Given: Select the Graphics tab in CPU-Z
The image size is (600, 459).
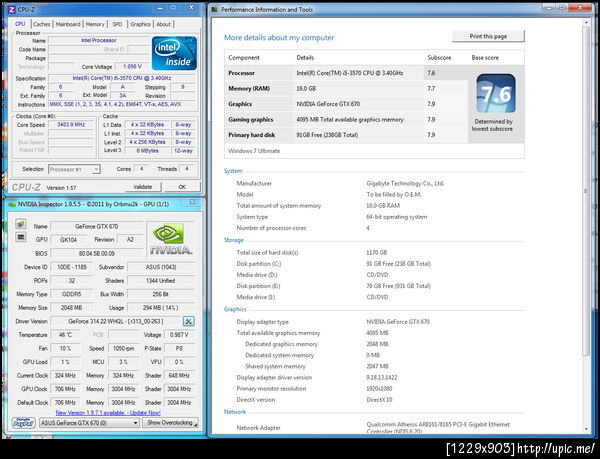Looking at the screenshot, I should click(140, 24).
